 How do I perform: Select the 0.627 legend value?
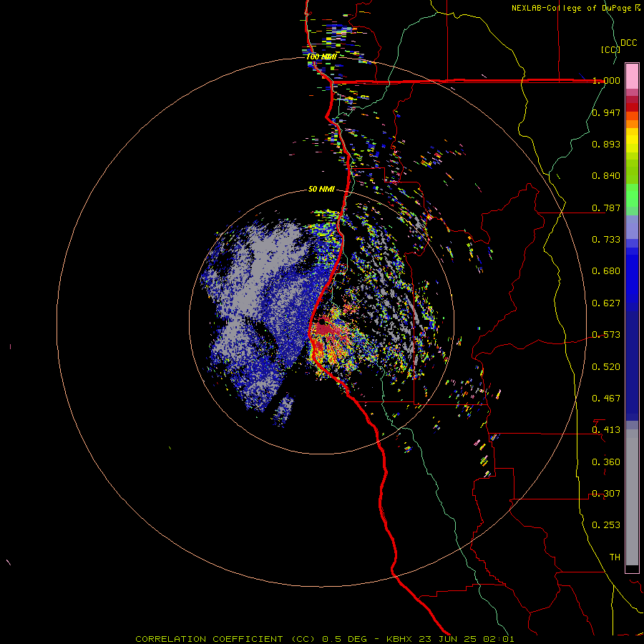(x=606, y=303)
